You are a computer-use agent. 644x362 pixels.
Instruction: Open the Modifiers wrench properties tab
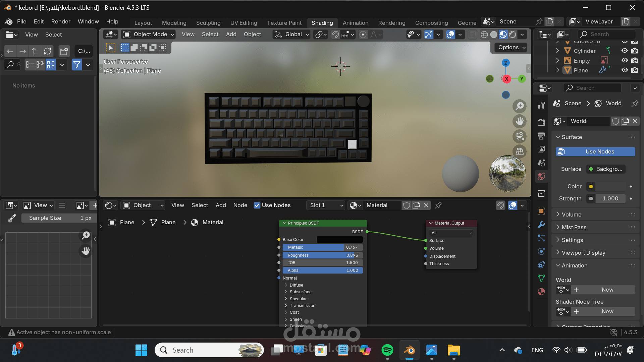tap(541, 225)
